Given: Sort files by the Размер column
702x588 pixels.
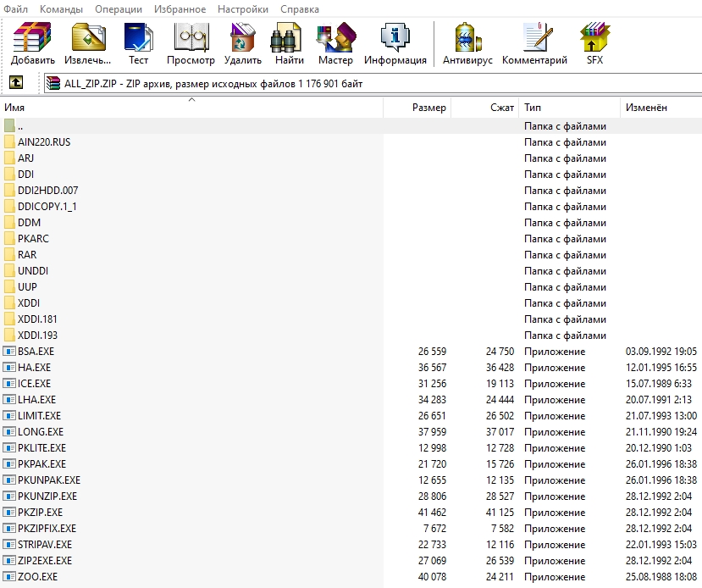Looking at the screenshot, I should [x=417, y=108].
